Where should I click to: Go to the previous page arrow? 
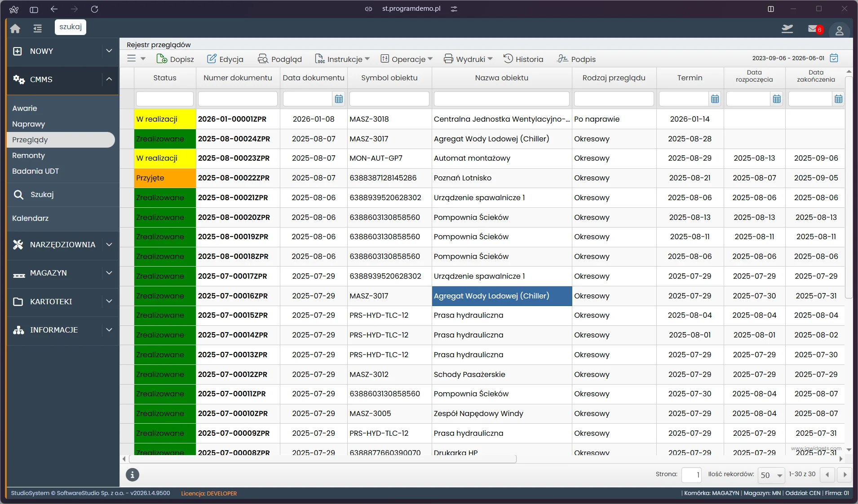827,474
